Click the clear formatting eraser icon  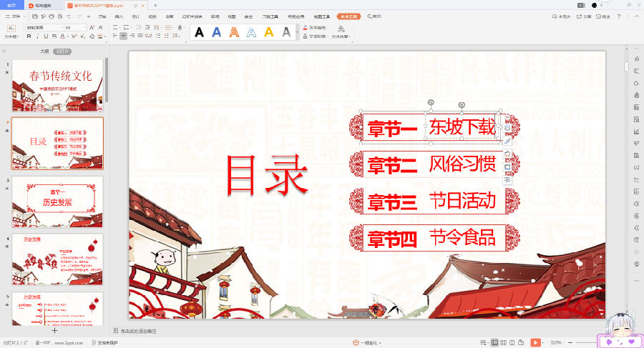click(92, 36)
